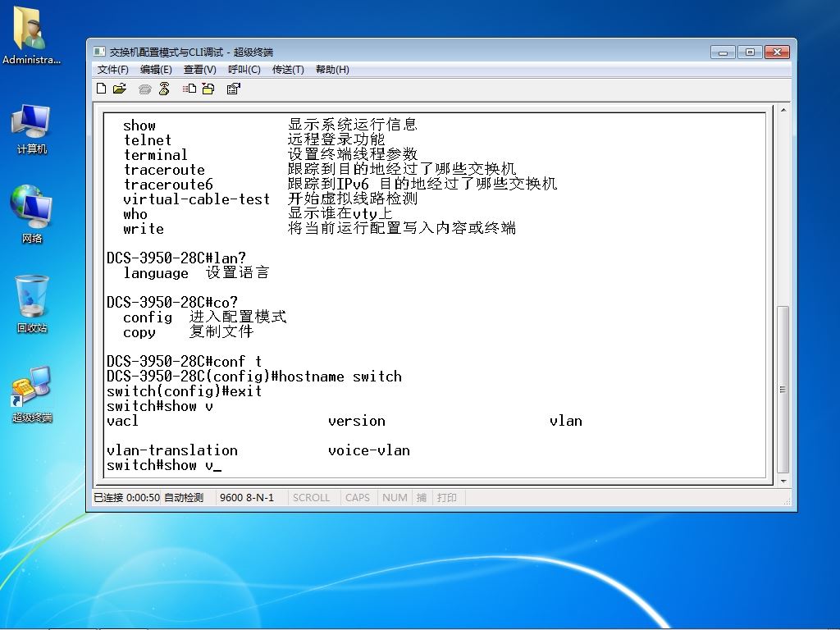Click the Call (telephone) toolbar icon

144,89
